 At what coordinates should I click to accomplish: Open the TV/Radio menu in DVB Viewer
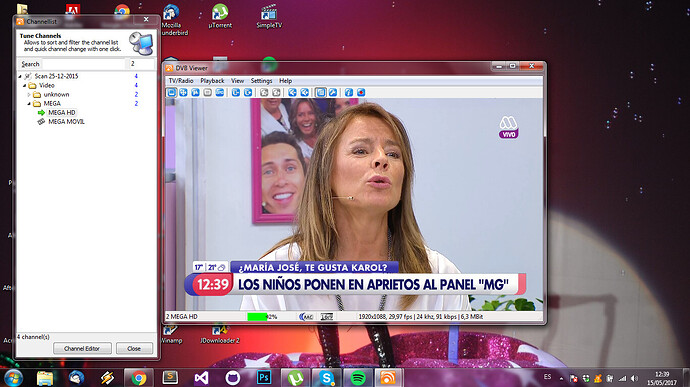(x=181, y=81)
